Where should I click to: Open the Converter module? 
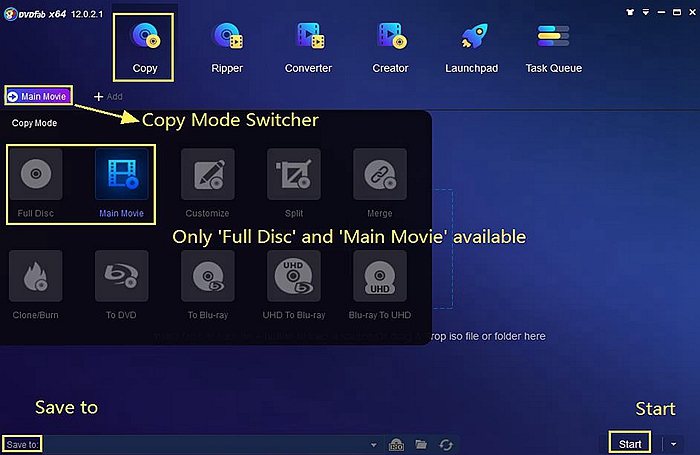308,48
